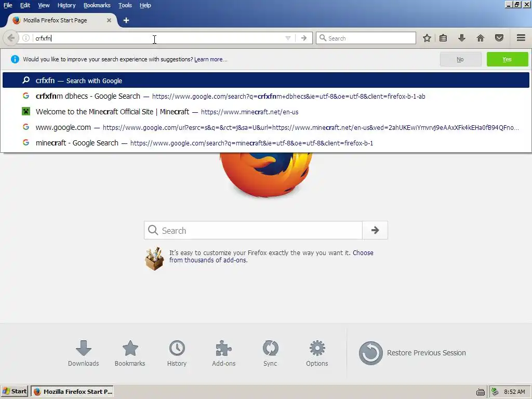Submit start page search with arrow button

pyautogui.click(x=375, y=230)
